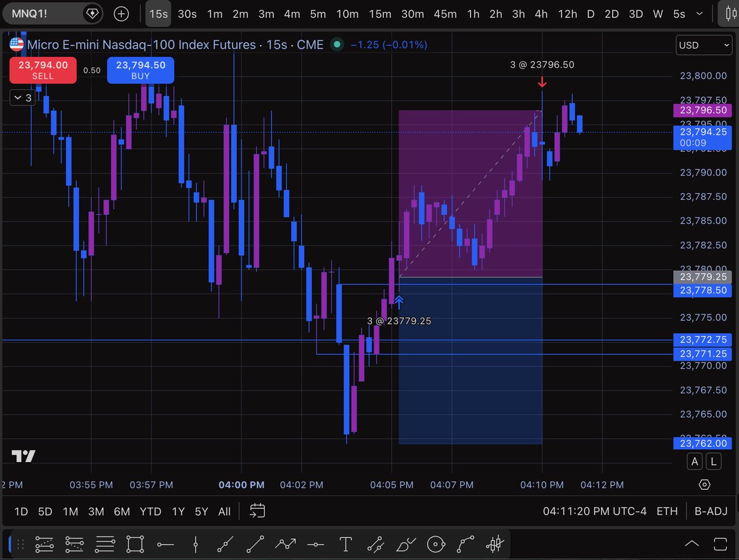Click the blue BUY 23,794.50 button
Image resolution: width=739 pixels, height=560 pixels.
[x=140, y=70]
